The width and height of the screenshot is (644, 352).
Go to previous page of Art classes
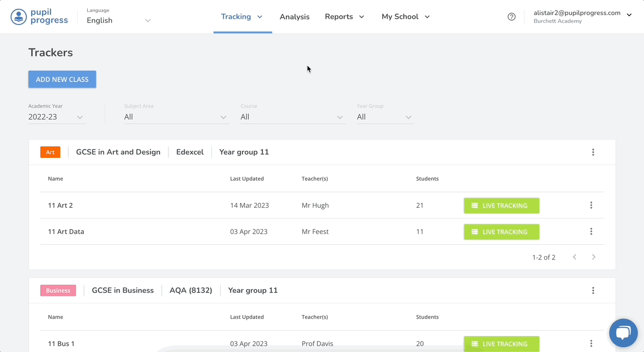pos(574,257)
